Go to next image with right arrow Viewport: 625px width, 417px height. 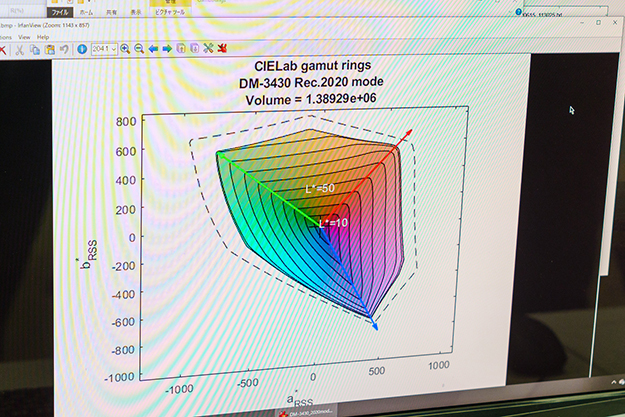(x=166, y=48)
